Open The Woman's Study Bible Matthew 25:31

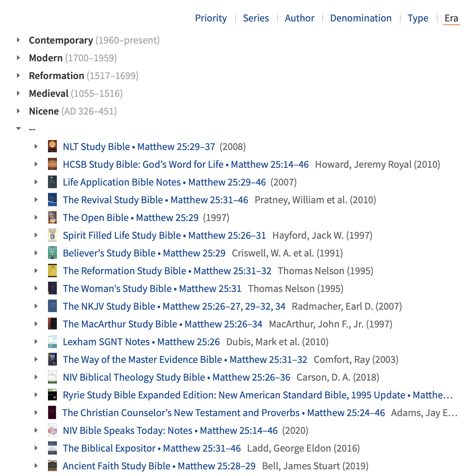[x=152, y=289]
